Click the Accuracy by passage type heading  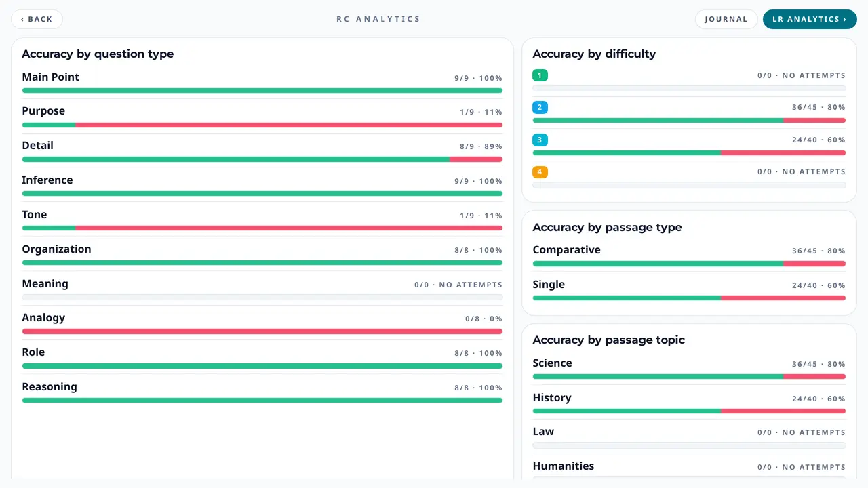pos(607,228)
